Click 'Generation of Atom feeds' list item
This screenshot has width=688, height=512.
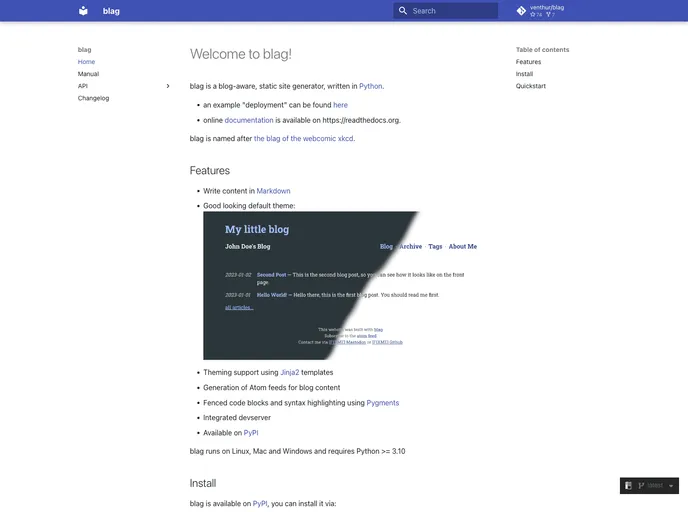point(272,388)
